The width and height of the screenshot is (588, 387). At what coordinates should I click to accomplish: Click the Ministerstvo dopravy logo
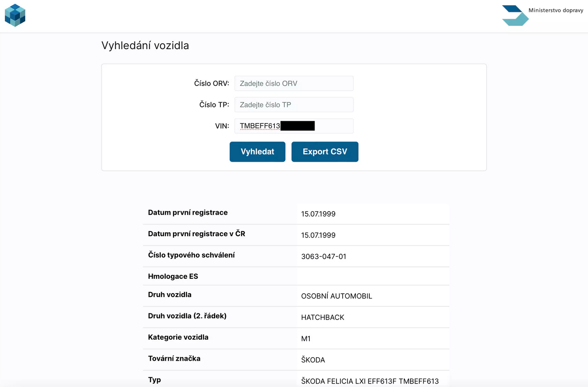pos(542,15)
